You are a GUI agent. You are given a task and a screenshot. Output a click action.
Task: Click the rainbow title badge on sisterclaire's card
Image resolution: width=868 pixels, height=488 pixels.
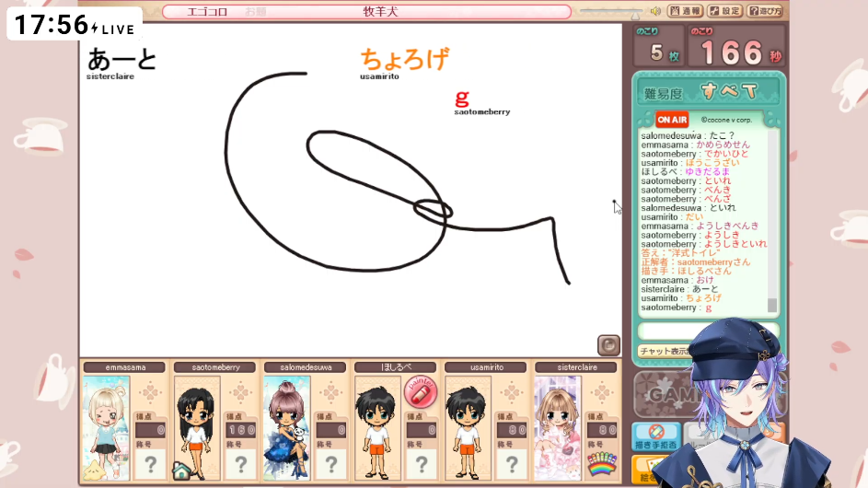coord(602,464)
